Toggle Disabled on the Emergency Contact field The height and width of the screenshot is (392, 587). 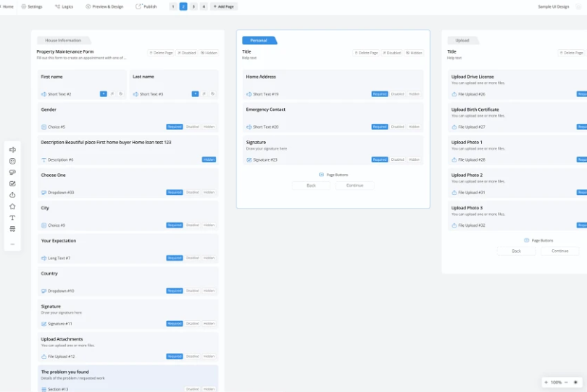[398, 127]
